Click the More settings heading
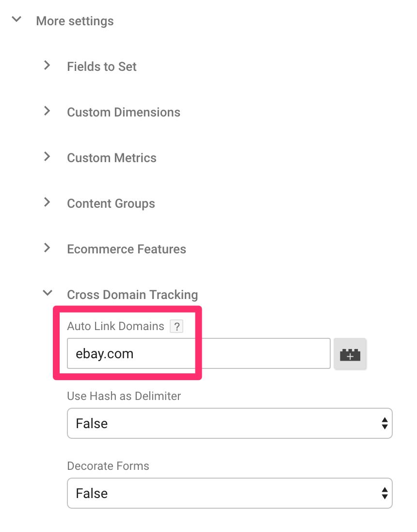417x532 pixels. (x=75, y=21)
